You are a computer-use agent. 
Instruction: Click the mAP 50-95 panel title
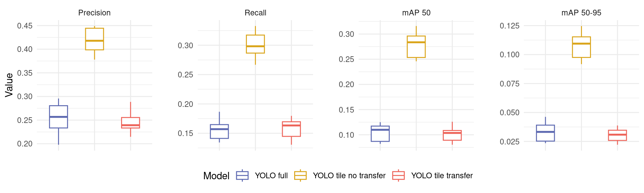click(581, 13)
